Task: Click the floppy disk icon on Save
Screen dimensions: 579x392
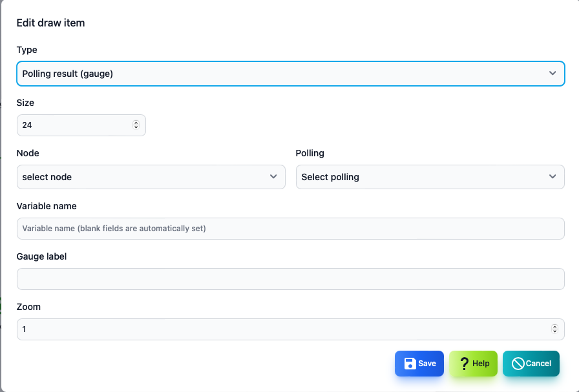Action: point(410,364)
